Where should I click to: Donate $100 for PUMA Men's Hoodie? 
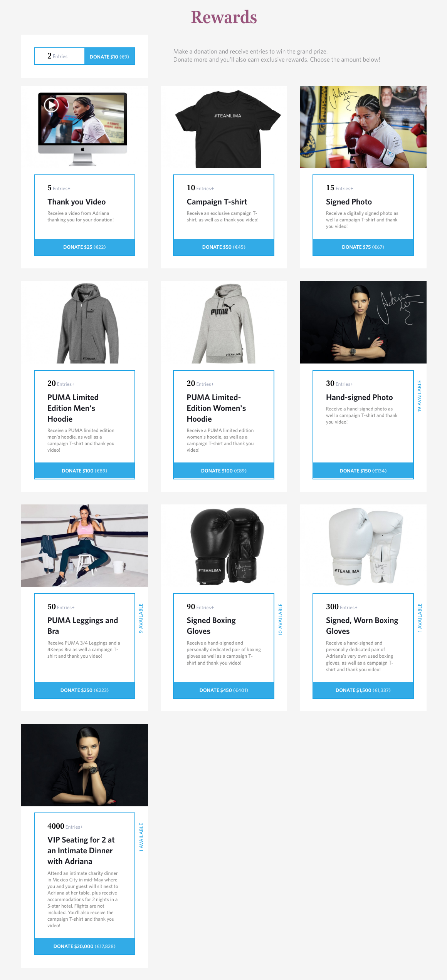(84, 471)
